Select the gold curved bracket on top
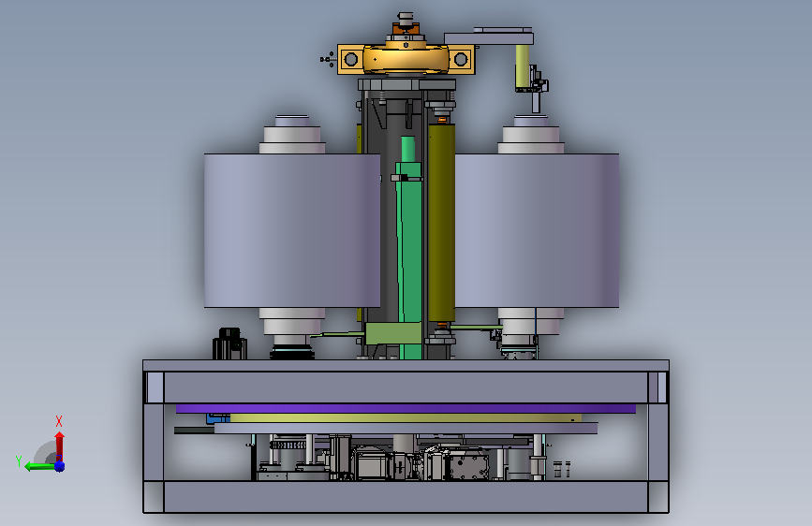The image size is (812, 526). pyautogui.click(x=406, y=60)
